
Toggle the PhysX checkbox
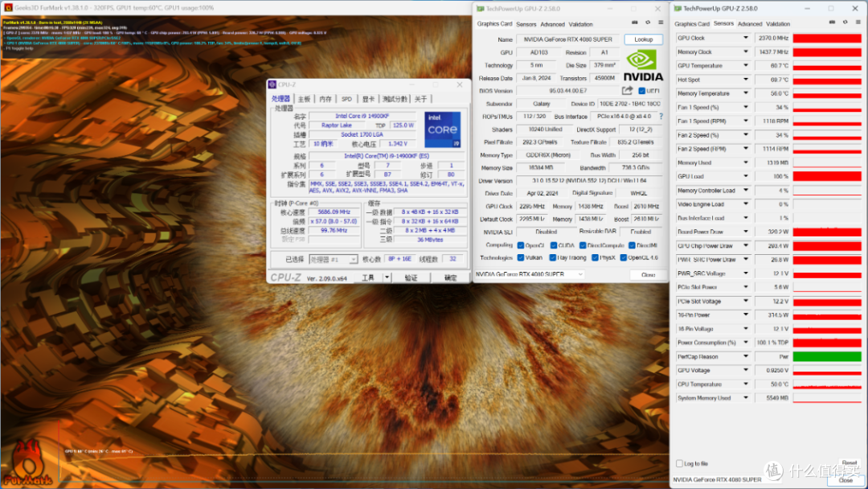click(595, 257)
